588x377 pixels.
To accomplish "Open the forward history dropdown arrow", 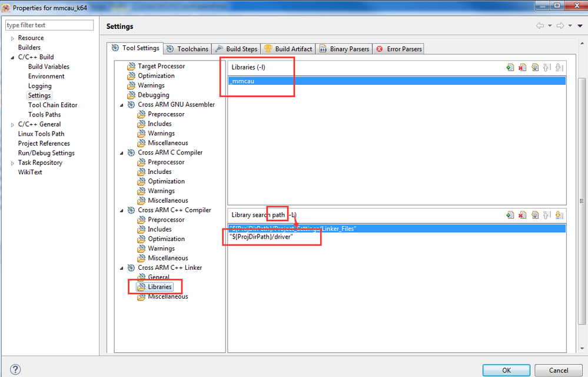I will point(570,25).
